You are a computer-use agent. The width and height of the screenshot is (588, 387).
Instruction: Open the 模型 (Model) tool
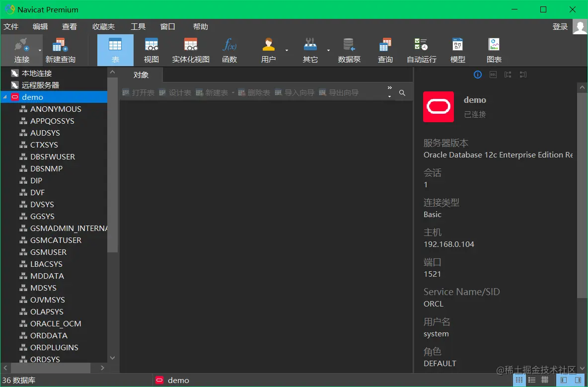(457, 50)
